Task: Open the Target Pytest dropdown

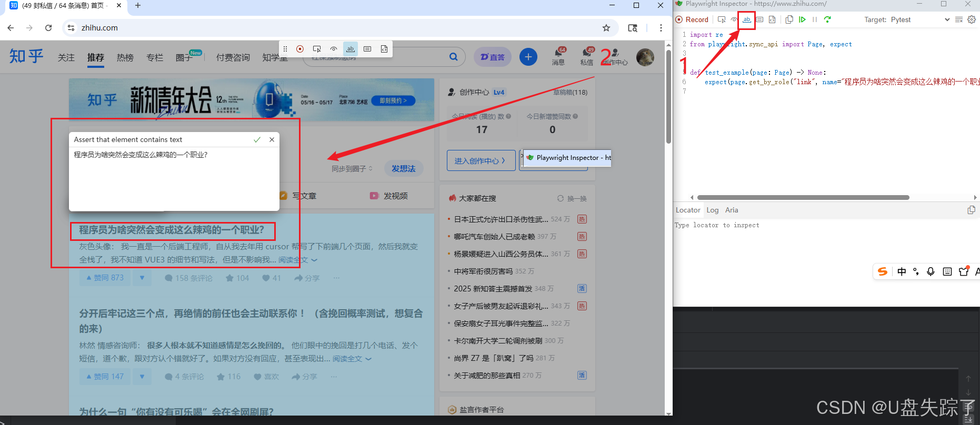Action: point(921,19)
